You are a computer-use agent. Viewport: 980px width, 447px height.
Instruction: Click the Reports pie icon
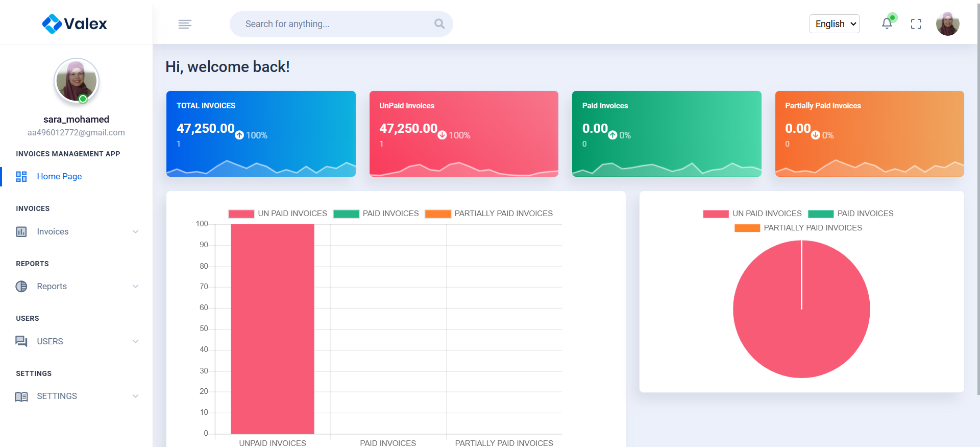coord(21,286)
